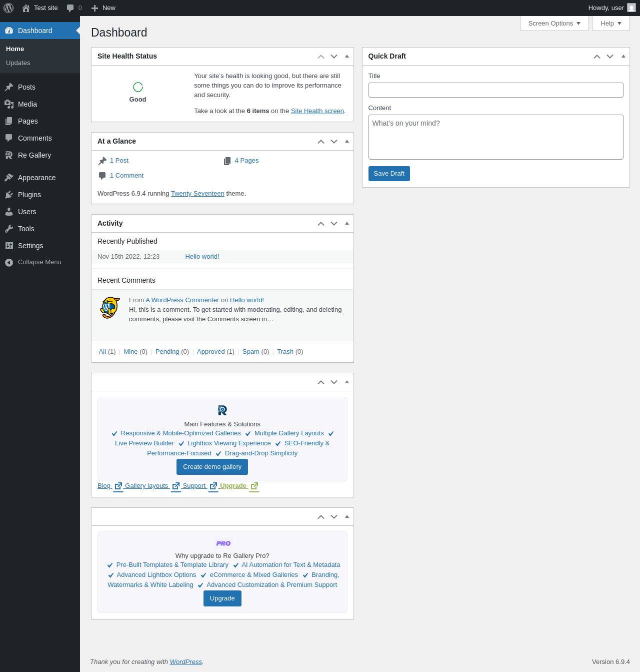Open the Gallery layouts link
The image size is (640, 672).
click(152, 486)
